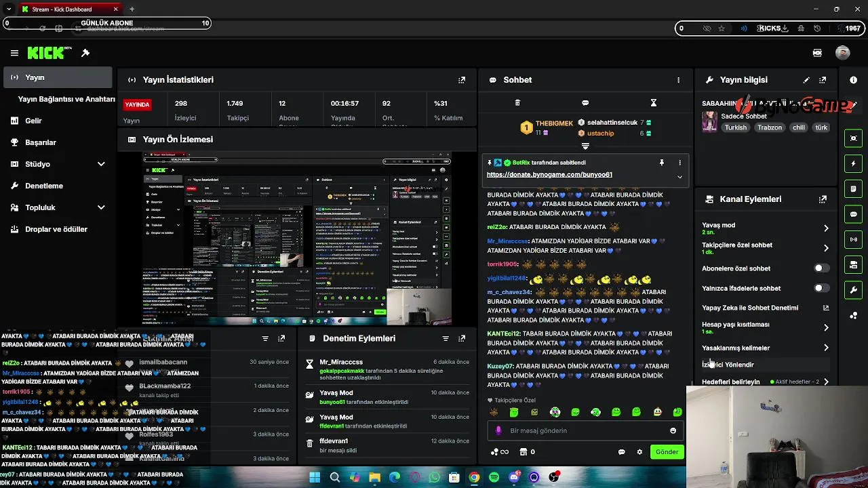Viewport: 868px width, 488px height.
Task: Select Yayın in the sidebar
Action: [58, 77]
